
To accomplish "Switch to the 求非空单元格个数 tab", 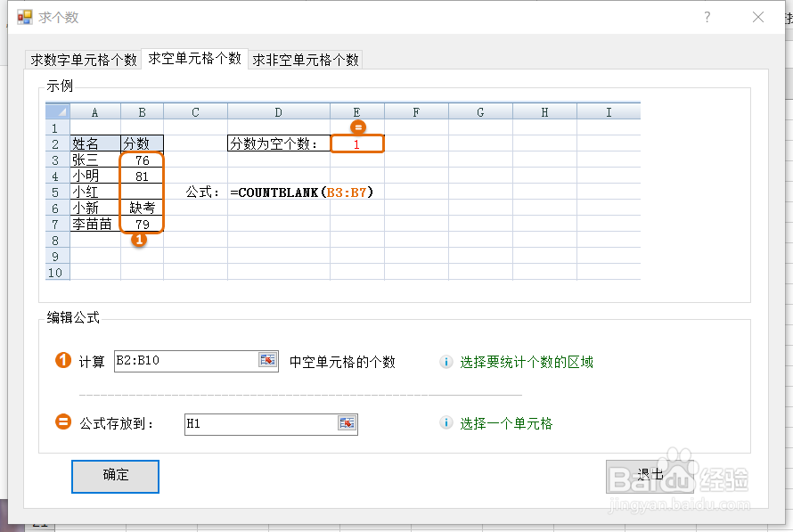I will pos(306,60).
